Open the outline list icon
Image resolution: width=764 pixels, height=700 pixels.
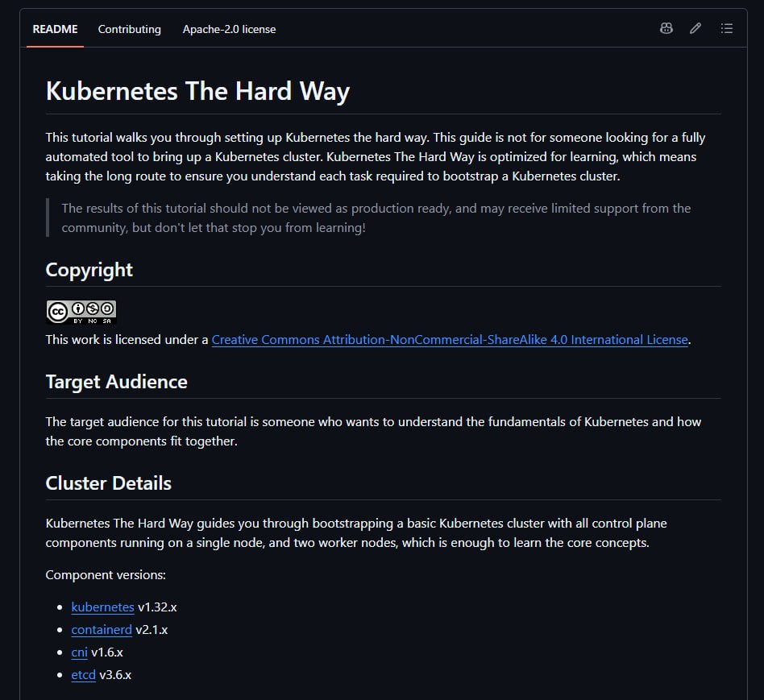[726, 28]
